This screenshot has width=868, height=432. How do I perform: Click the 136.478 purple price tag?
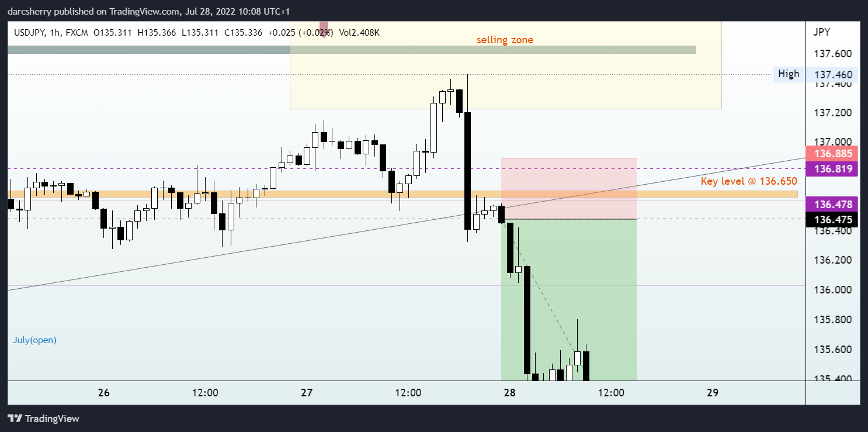coord(832,205)
